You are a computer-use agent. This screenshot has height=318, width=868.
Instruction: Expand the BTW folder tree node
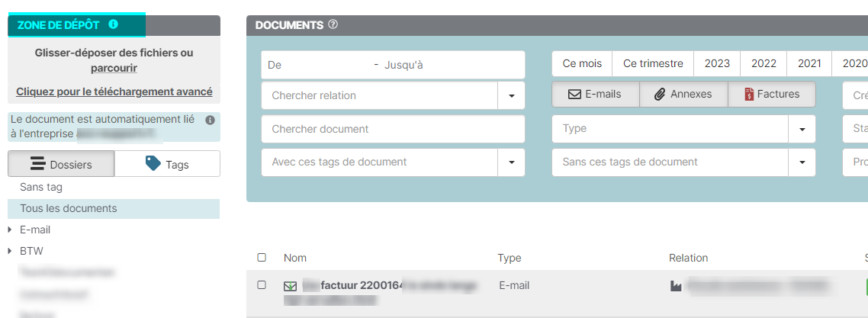(10, 251)
